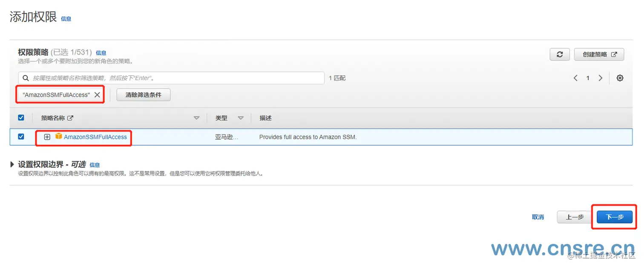Image resolution: width=644 pixels, height=268 pixels.
Task: Uncheck the select-all policies checkbox
Action: 21,118
